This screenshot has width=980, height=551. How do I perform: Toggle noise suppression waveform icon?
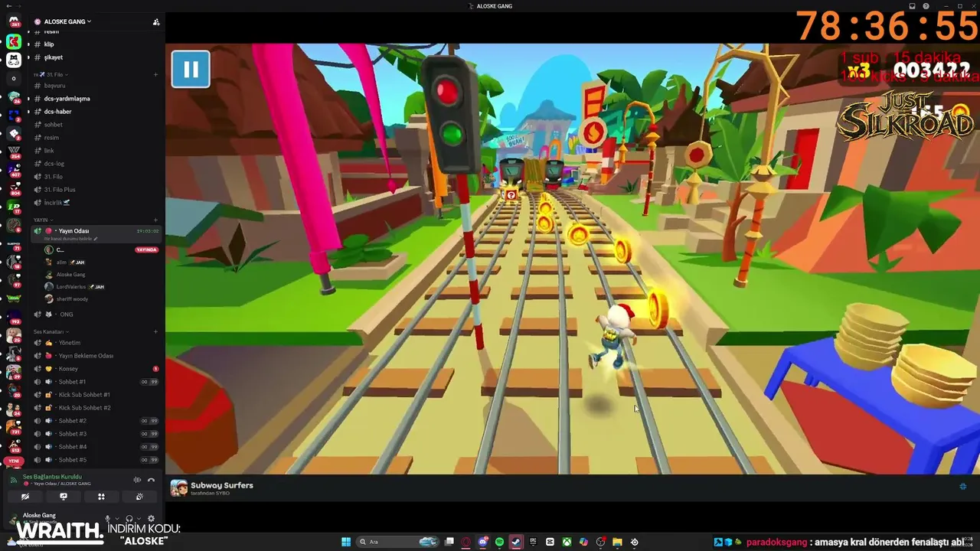coord(137,480)
